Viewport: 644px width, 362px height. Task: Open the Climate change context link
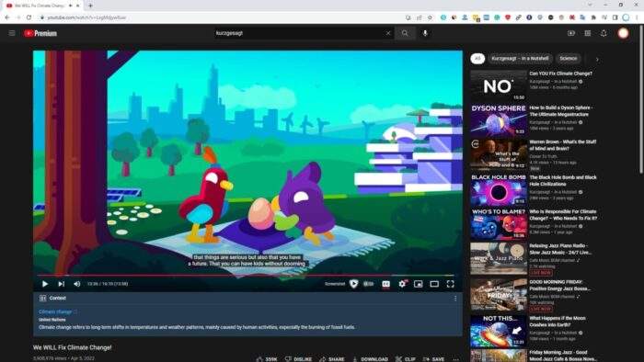point(55,311)
